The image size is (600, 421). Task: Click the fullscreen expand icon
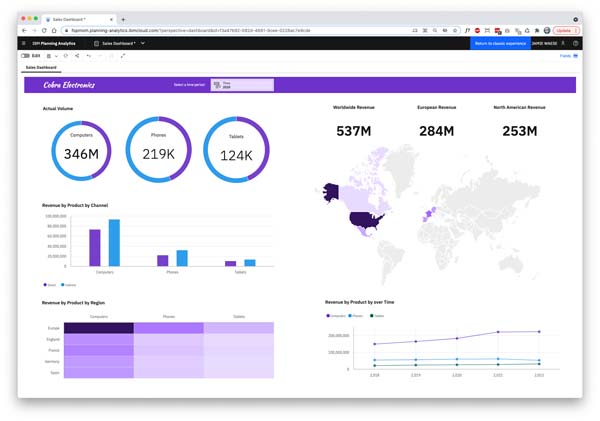[x=123, y=56]
